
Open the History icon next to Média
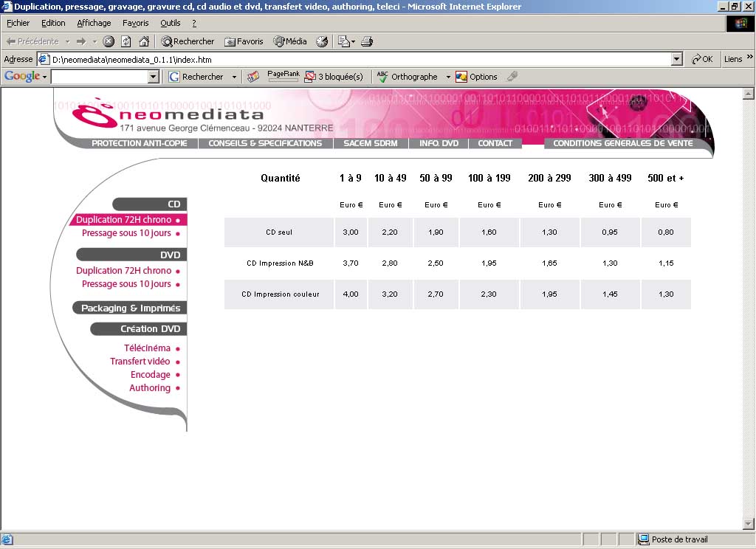[x=322, y=41]
